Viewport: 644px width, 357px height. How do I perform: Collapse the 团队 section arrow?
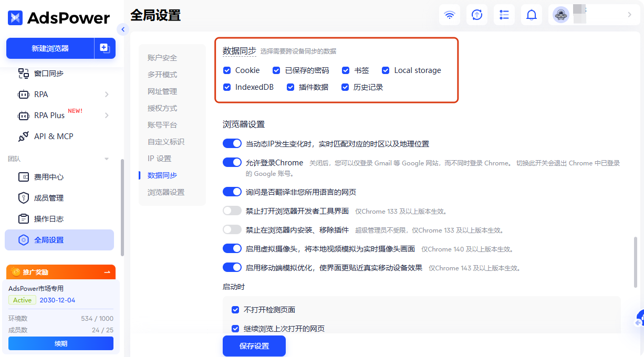pyautogui.click(x=107, y=159)
